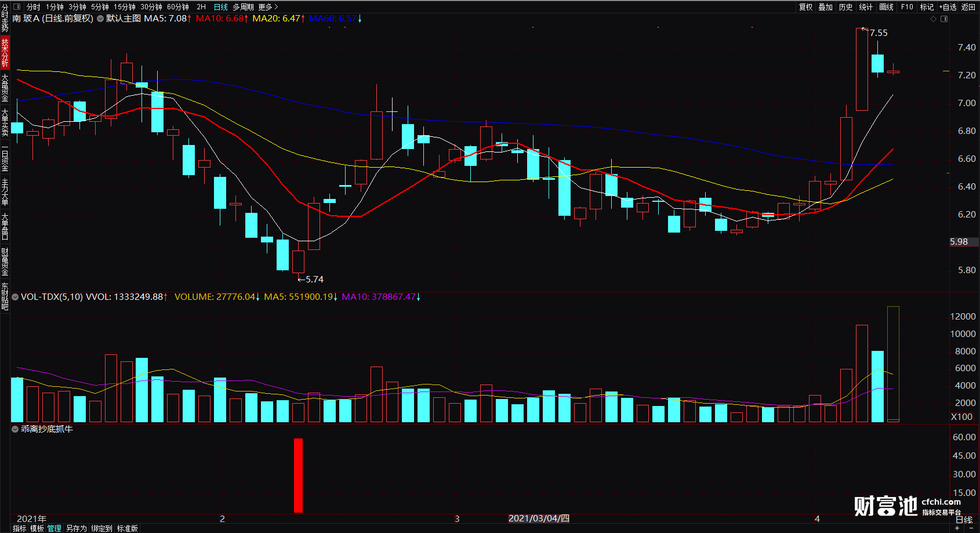This screenshot has height=533, width=980.
Task: Click the 管理 bottom tab
Action: coord(55,528)
